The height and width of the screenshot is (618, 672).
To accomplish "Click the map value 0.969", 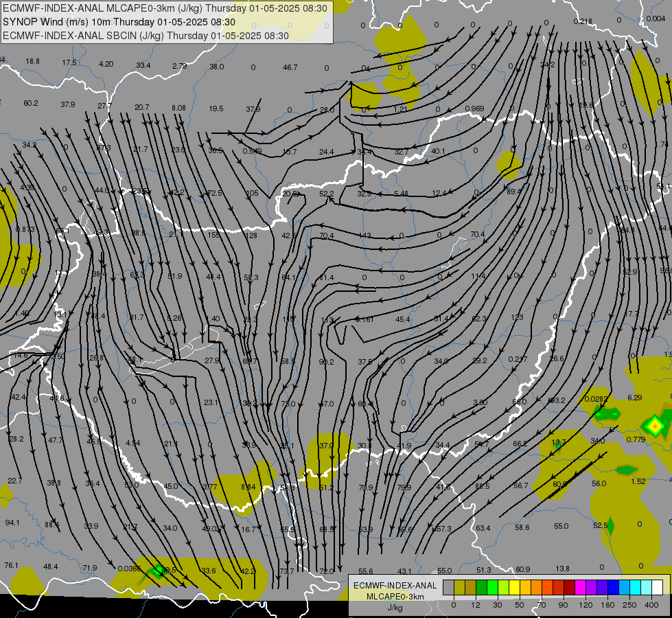I will [474, 108].
